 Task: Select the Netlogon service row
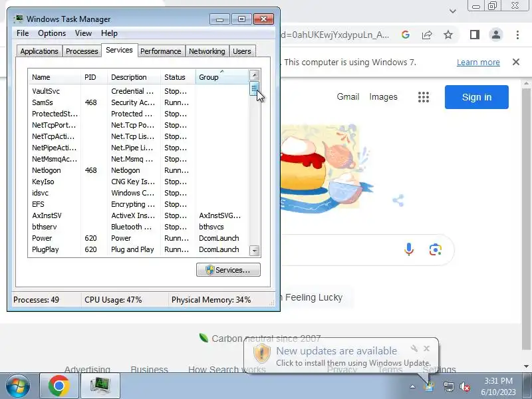click(138, 170)
